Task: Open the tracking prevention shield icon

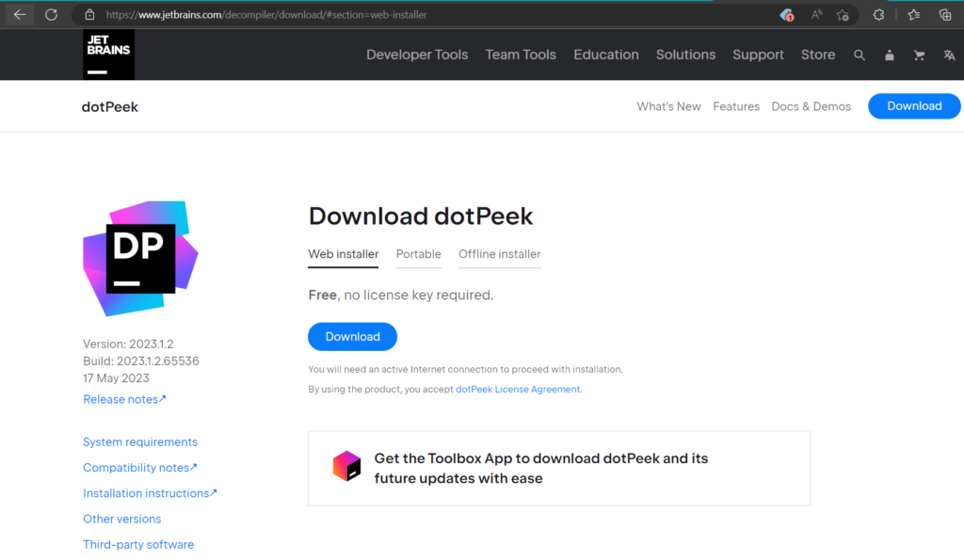Action: pos(786,15)
